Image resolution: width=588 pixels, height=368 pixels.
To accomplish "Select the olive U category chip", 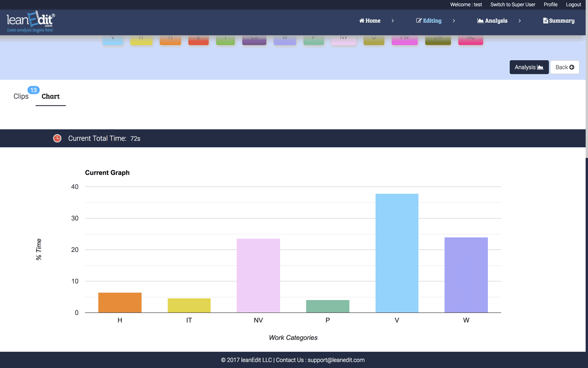I will click(374, 40).
